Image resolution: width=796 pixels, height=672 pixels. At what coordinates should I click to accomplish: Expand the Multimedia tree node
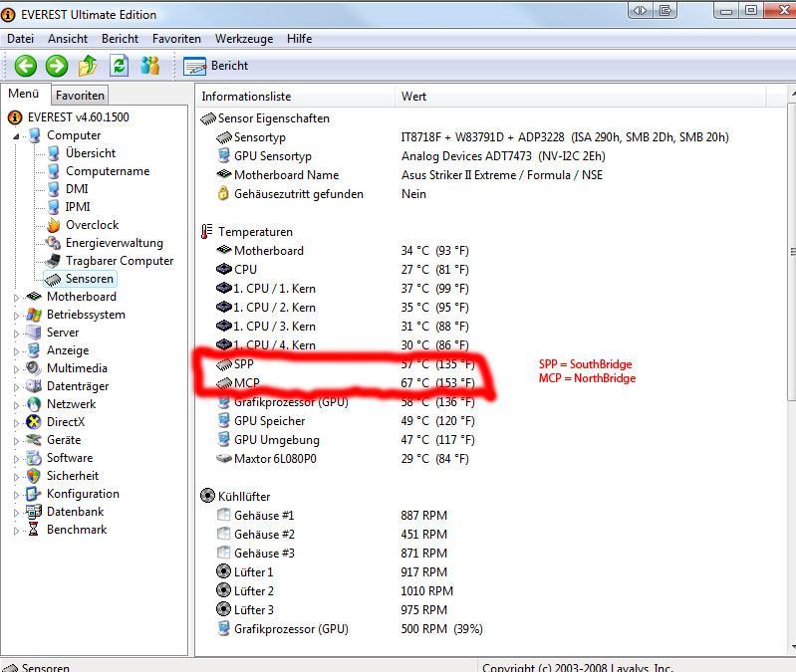tap(16, 369)
